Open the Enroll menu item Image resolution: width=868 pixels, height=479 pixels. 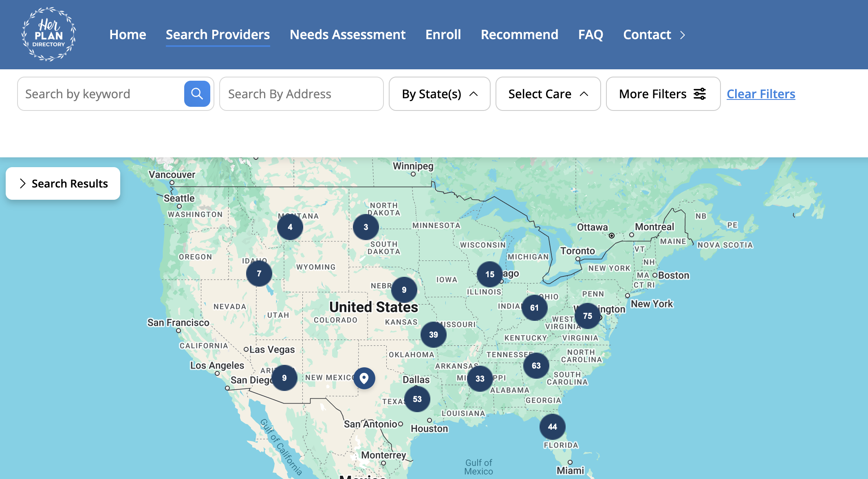point(443,35)
